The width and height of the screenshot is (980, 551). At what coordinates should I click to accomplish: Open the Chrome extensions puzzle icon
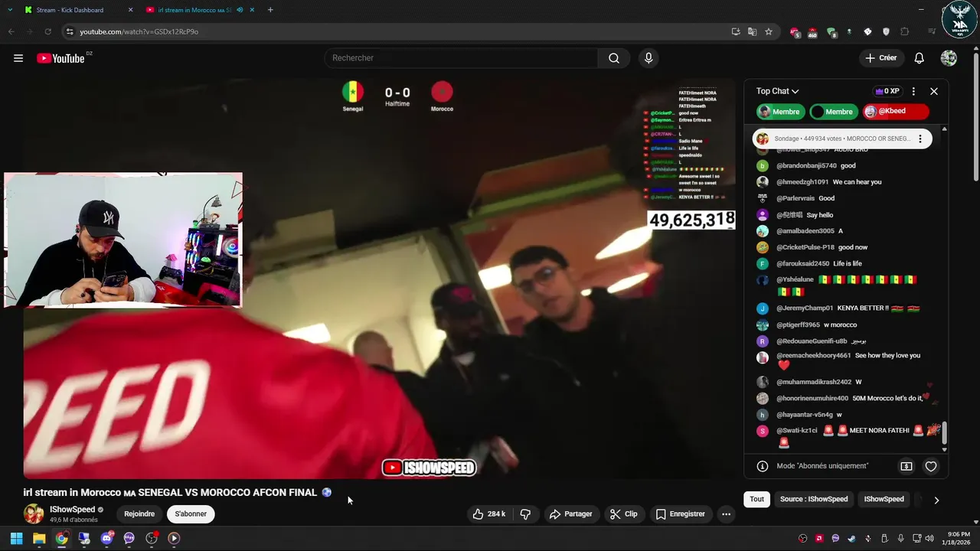905,31
